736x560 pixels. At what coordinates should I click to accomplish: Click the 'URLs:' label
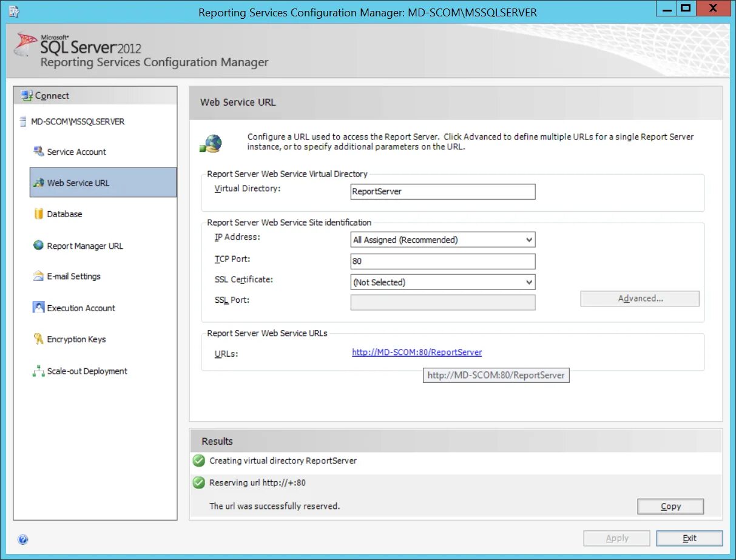226,354
